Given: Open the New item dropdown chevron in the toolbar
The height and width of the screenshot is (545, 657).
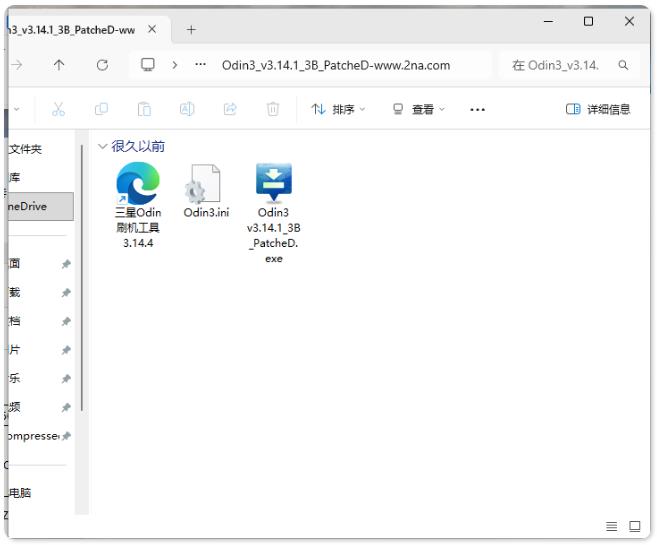Looking at the screenshot, I should click(17, 109).
